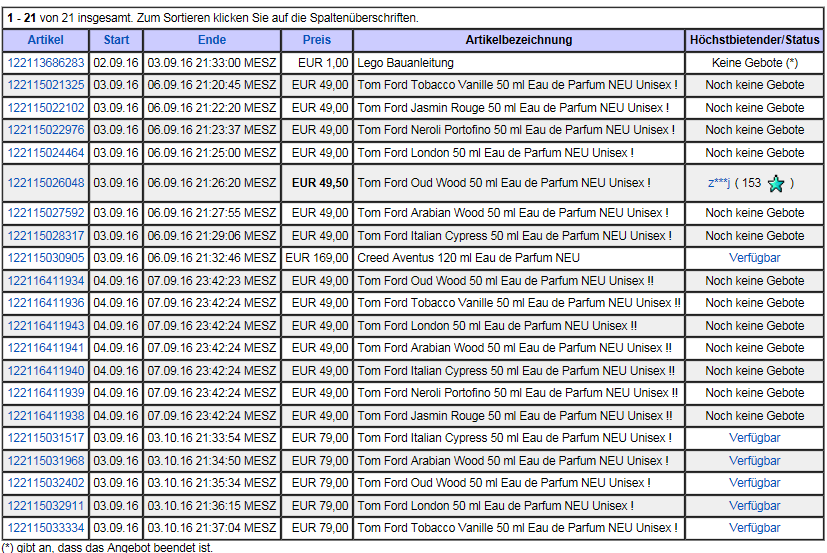
Task: Open article number 122115027592
Action: pos(45,213)
